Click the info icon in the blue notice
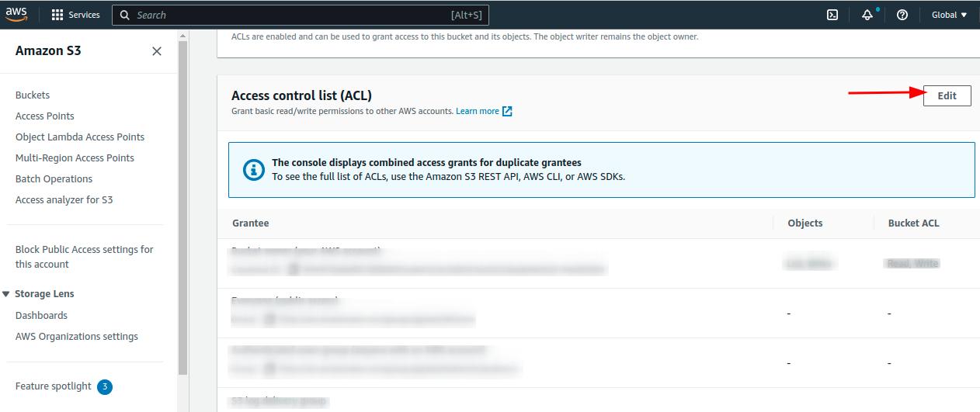 (x=254, y=169)
